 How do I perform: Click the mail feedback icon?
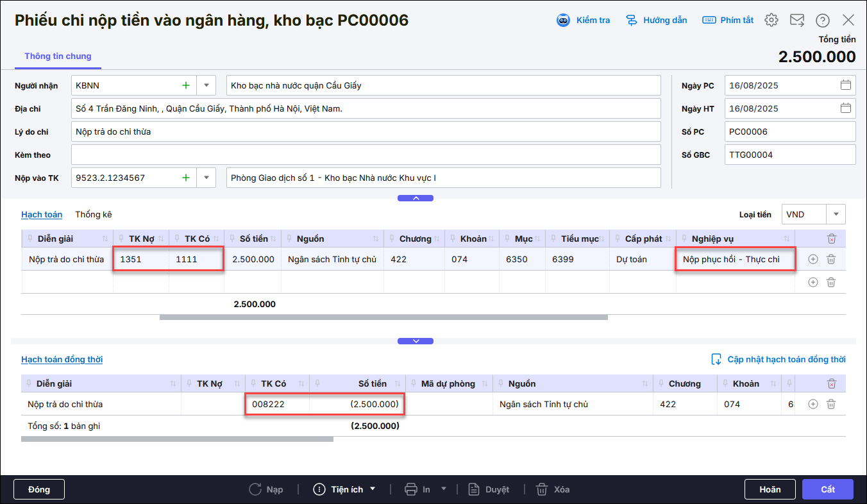(797, 21)
